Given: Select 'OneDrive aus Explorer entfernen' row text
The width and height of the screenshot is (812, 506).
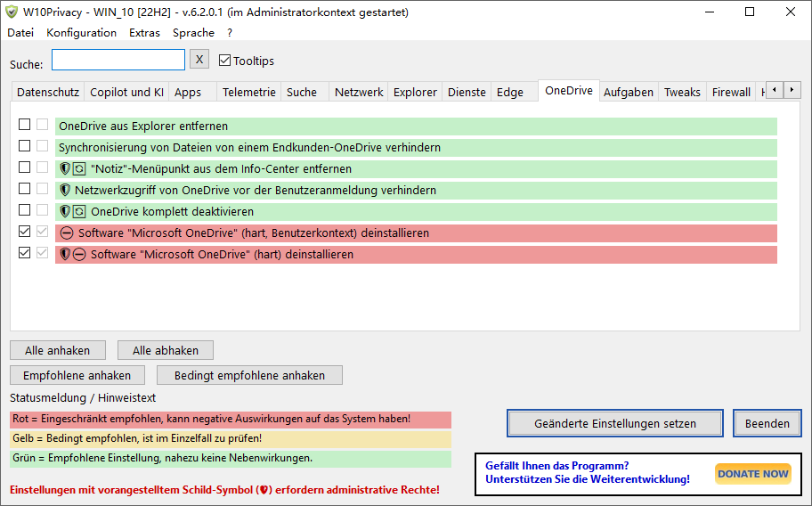Looking at the screenshot, I should [143, 126].
